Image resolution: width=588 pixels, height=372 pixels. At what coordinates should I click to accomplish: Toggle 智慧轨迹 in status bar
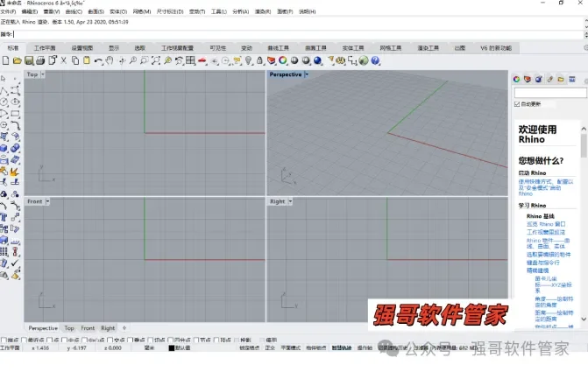(x=342, y=348)
